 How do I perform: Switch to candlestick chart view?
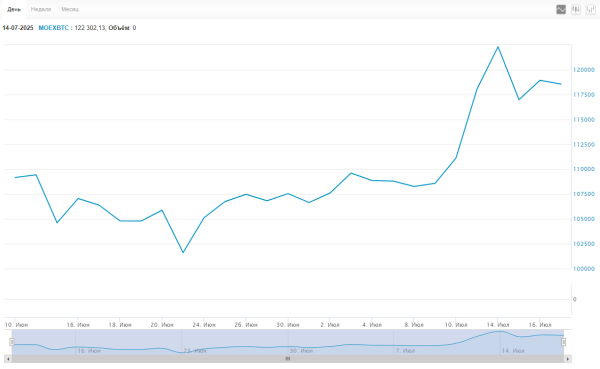coord(576,10)
